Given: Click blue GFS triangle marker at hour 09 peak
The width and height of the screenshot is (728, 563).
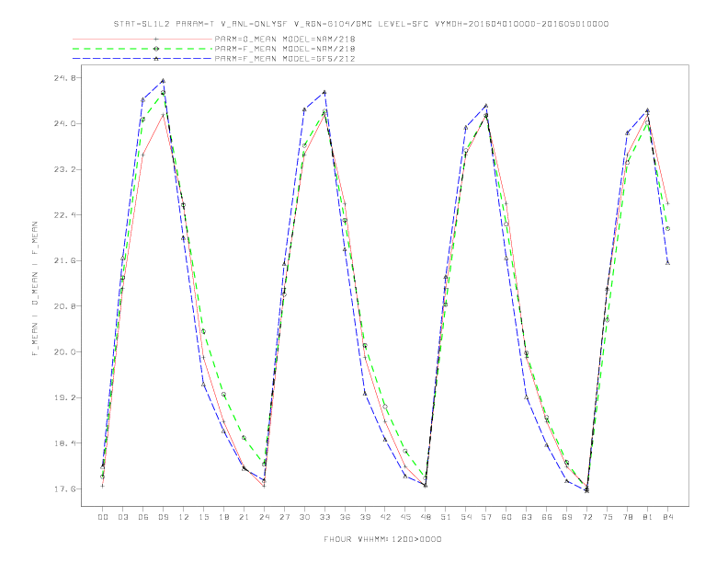Looking at the screenshot, I should coord(163,81).
